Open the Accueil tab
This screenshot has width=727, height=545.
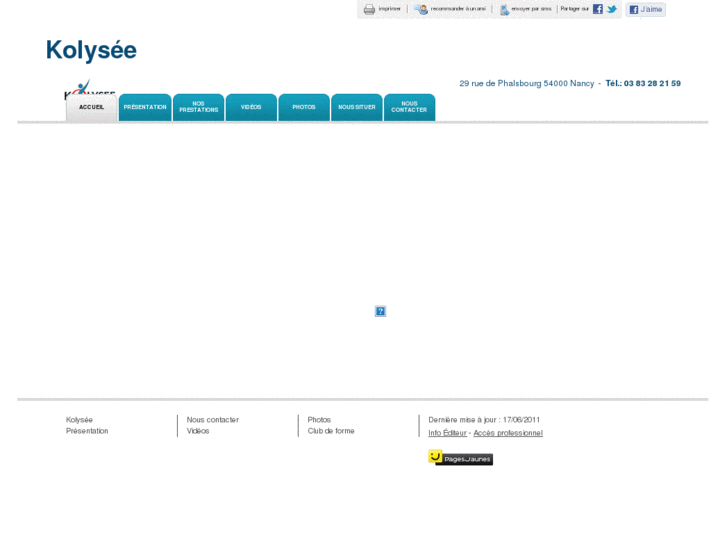pyautogui.click(x=91, y=108)
